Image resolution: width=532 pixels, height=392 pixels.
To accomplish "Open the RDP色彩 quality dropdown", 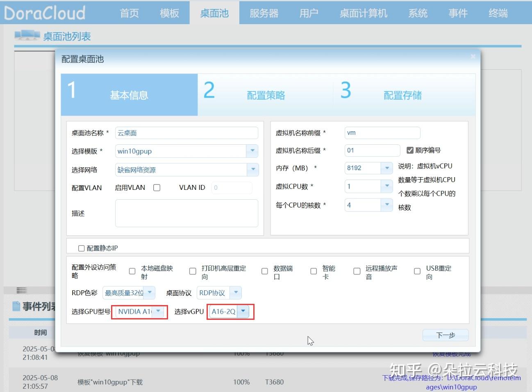I will click(150, 293).
